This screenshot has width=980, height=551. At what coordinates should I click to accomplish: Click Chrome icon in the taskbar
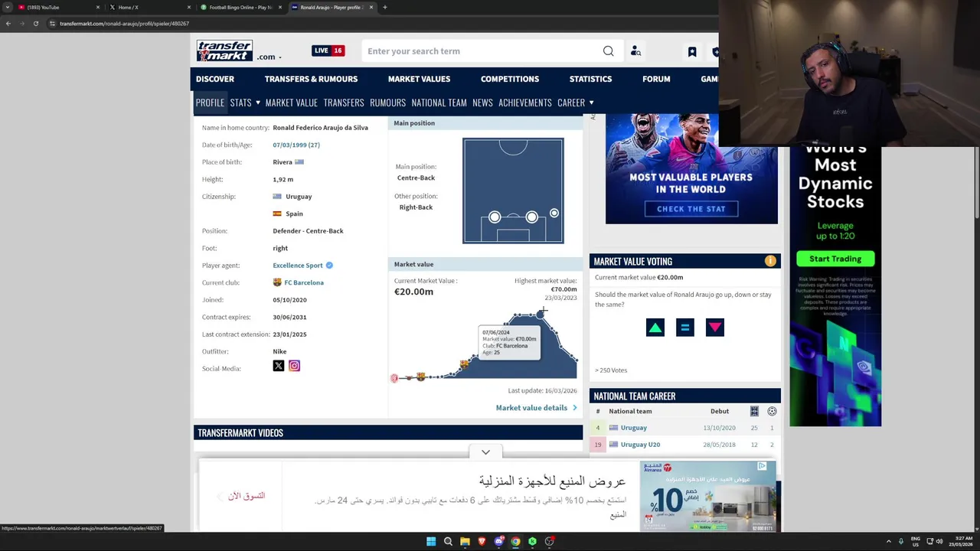click(x=515, y=542)
